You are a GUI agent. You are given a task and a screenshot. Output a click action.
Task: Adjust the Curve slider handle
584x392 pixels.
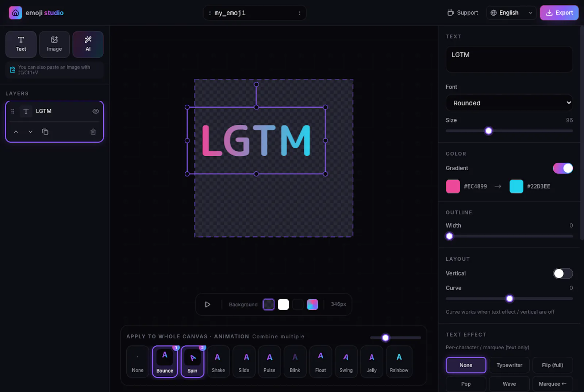pyautogui.click(x=510, y=299)
